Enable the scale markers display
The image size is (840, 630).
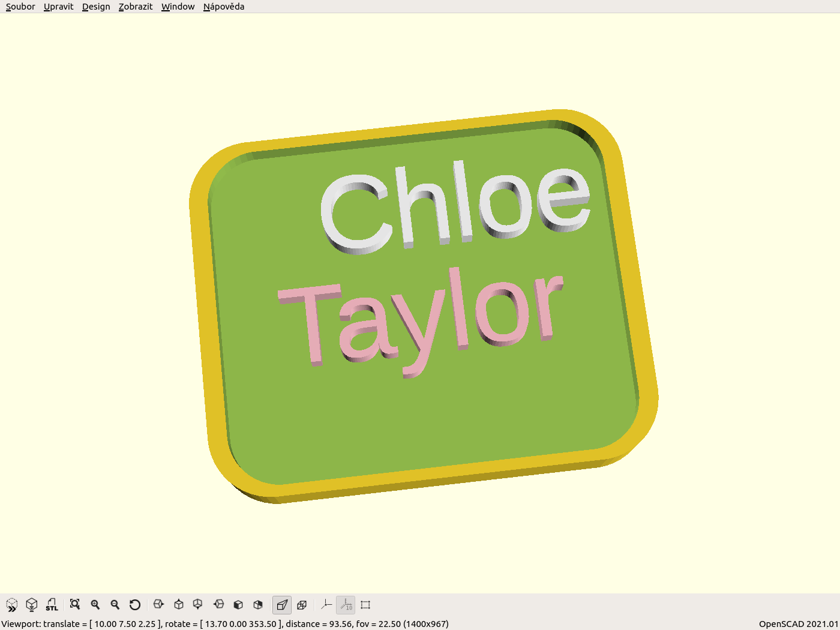coord(346,605)
